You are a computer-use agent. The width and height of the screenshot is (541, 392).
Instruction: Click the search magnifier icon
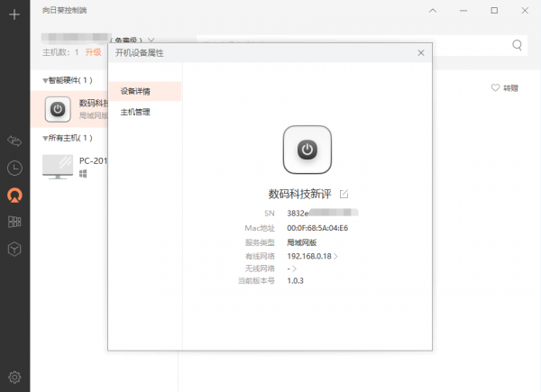click(518, 45)
